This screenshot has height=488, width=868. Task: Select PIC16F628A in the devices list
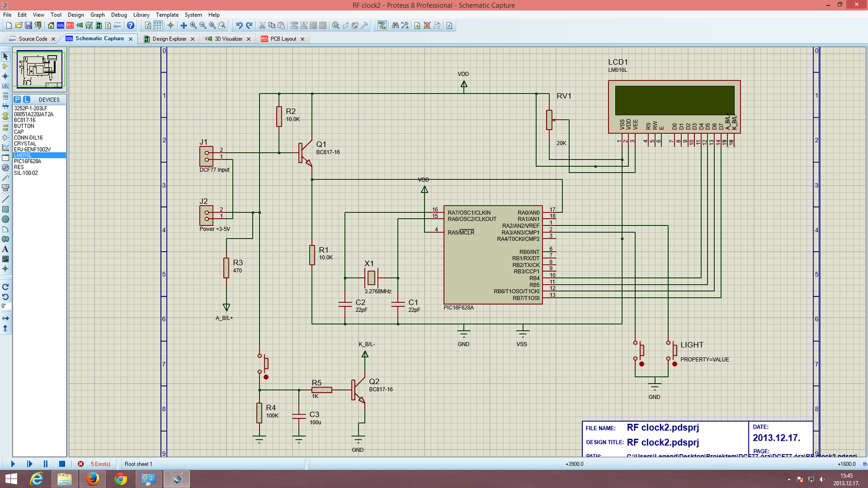(39, 161)
